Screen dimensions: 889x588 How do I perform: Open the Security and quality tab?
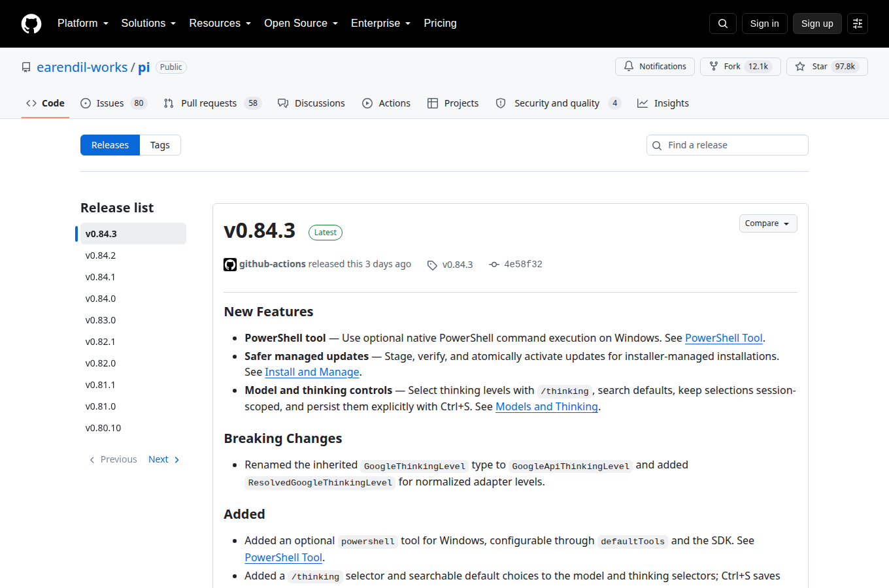pos(558,103)
